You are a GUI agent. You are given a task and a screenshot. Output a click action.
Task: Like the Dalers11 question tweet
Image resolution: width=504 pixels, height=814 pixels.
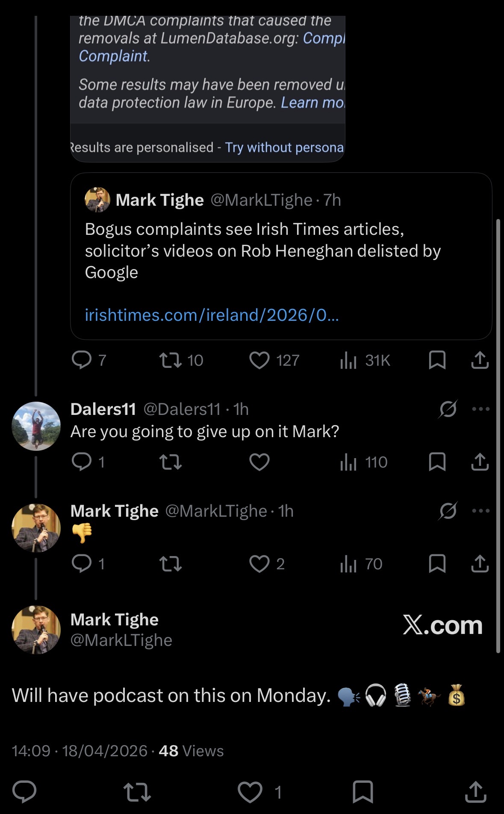(259, 462)
